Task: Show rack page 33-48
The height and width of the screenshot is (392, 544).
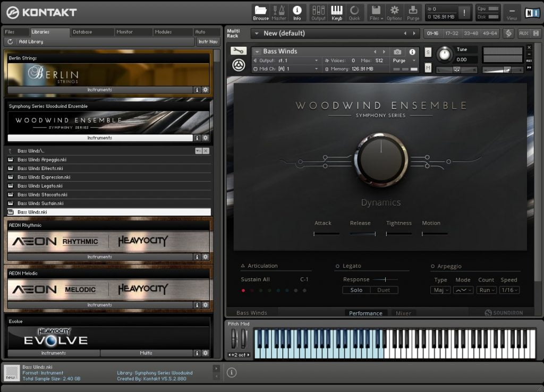Action: [x=471, y=33]
